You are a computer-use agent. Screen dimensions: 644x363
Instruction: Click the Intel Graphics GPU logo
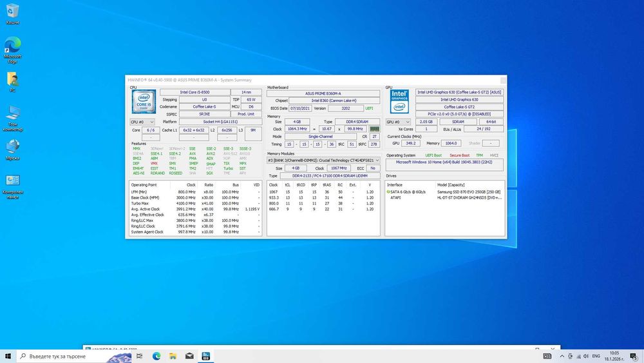(x=399, y=101)
